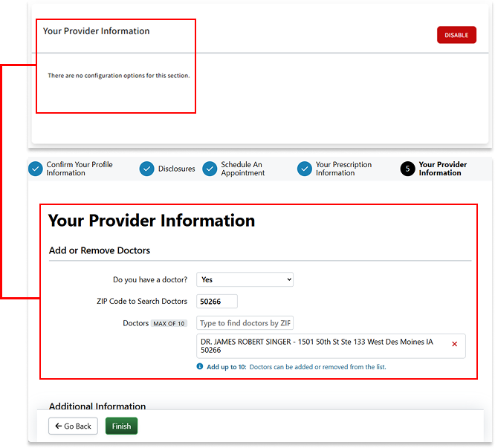Select the Your Provider Information step label
Image resolution: width=495 pixels, height=448 pixels.
pyautogui.click(x=442, y=169)
